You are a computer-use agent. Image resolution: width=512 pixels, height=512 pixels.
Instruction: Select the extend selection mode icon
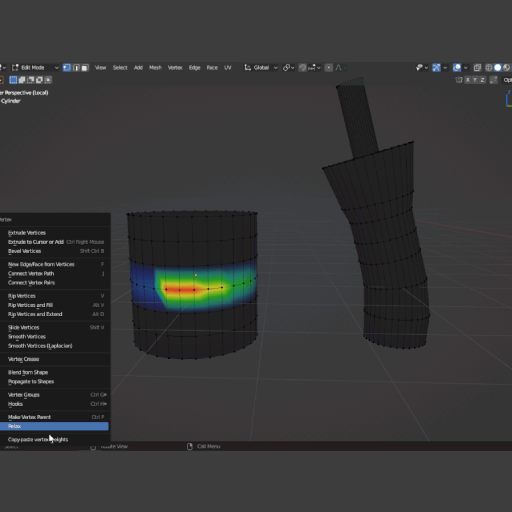(x=22, y=80)
